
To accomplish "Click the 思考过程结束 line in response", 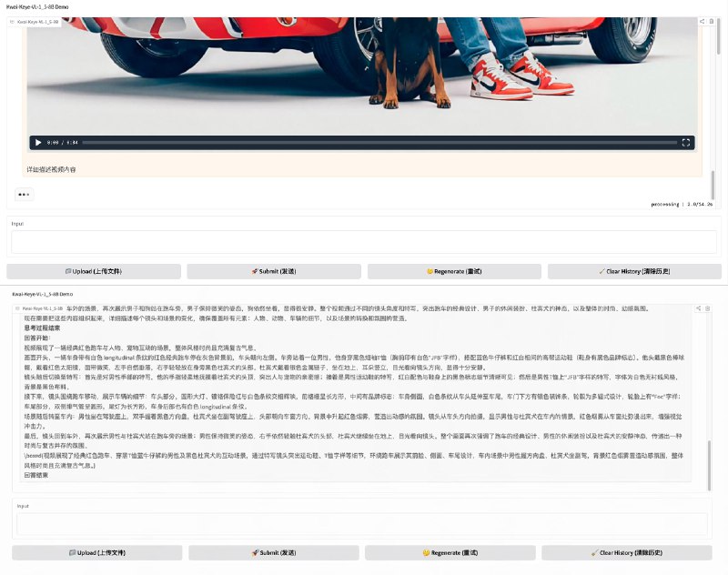I will click(x=42, y=328).
